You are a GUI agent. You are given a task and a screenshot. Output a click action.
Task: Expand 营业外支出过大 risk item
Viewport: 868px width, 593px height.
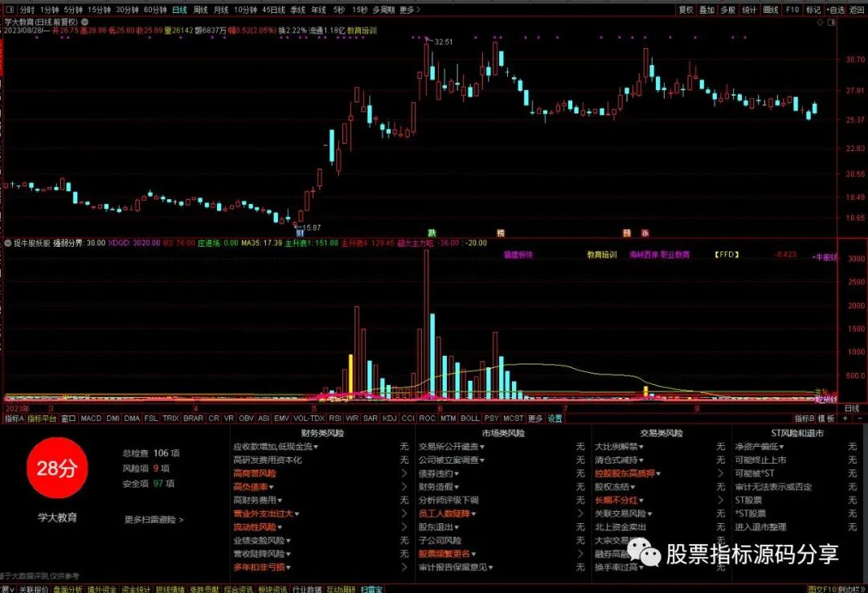(x=266, y=513)
